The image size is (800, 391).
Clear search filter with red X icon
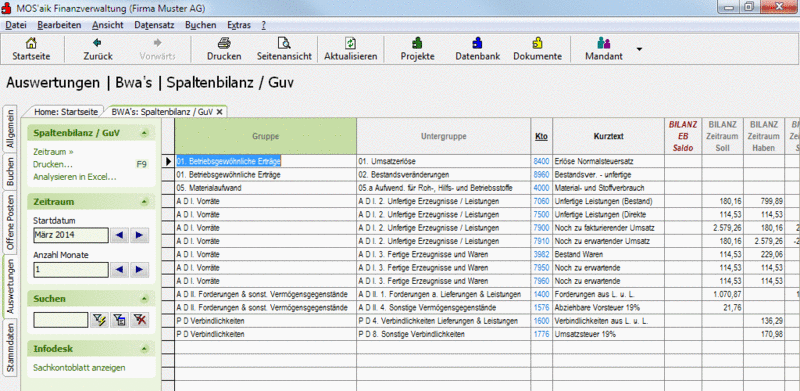139,320
